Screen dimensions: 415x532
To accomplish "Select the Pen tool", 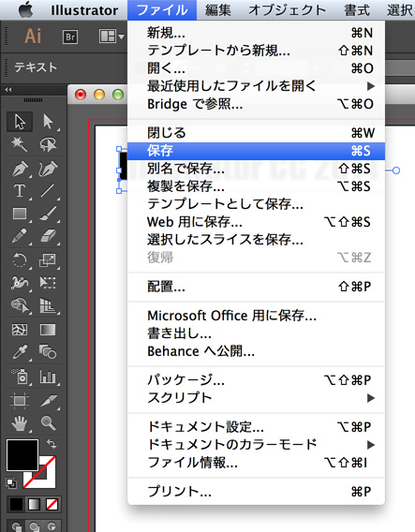I will [20, 169].
